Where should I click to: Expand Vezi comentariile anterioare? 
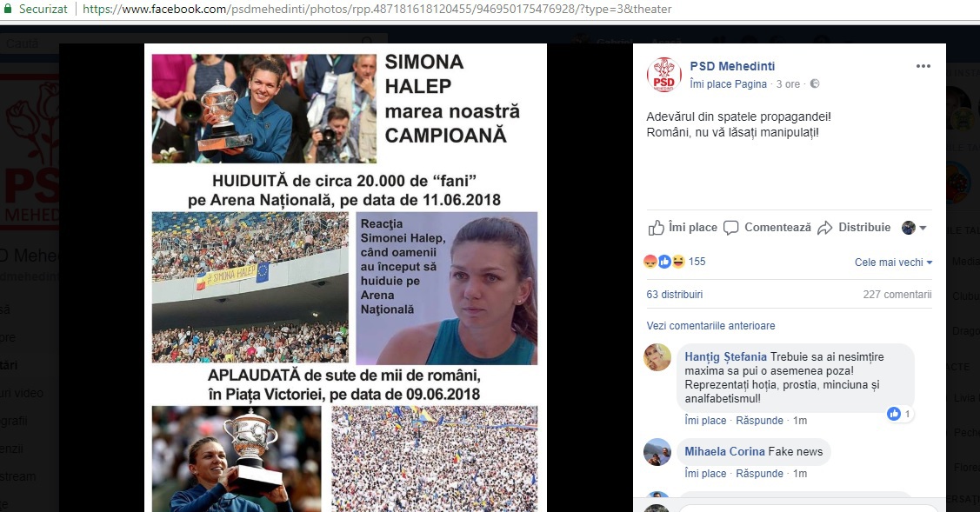710,326
